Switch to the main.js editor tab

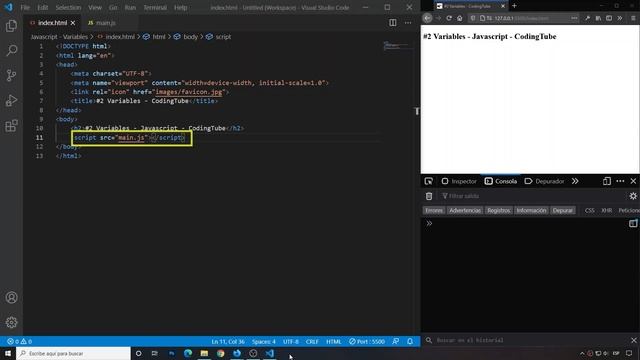click(x=102, y=23)
